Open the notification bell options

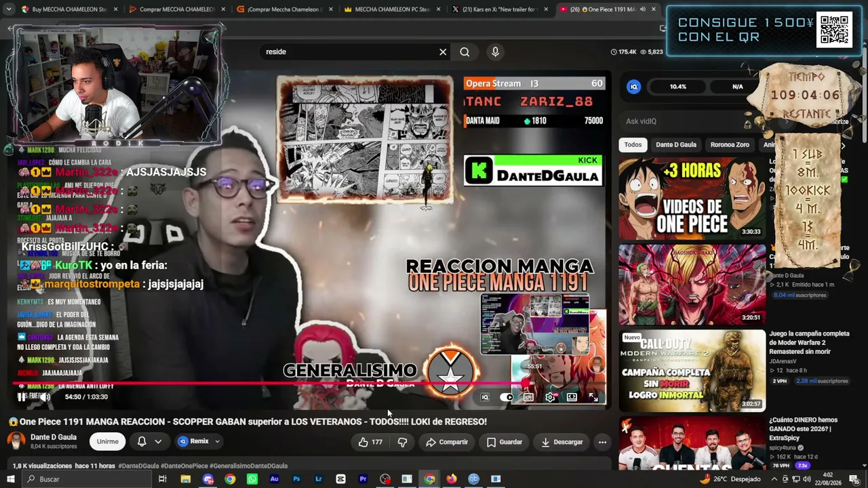(149, 441)
